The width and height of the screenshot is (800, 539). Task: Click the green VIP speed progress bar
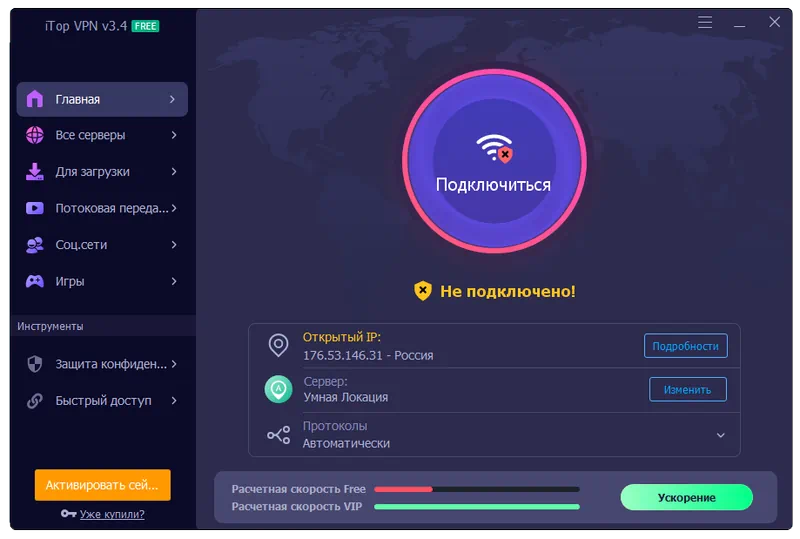tap(477, 506)
